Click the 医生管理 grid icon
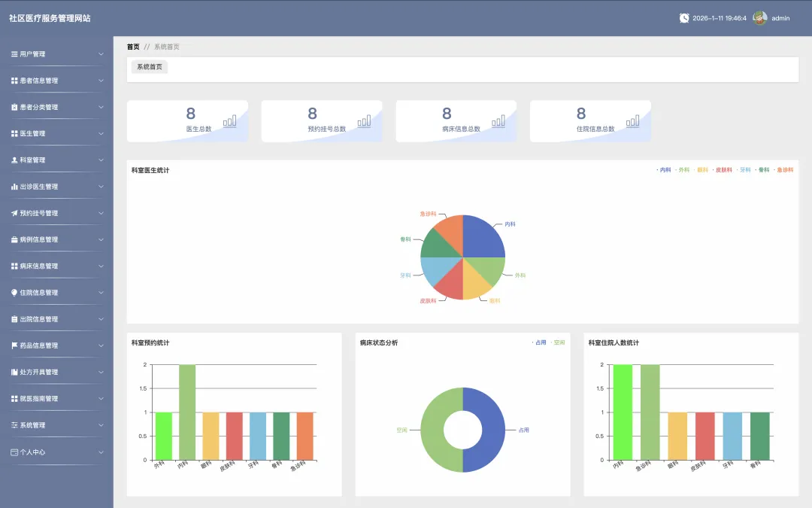This screenshot has height=508, width=812. pyautogui.click(x=14, y=133)
